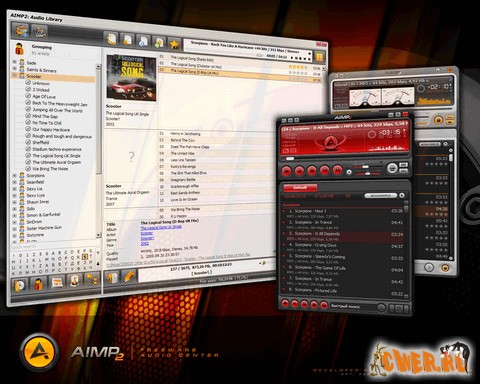Expand the Sister Machine Gun artist node
480x384 pixels.
pos(14,228)
